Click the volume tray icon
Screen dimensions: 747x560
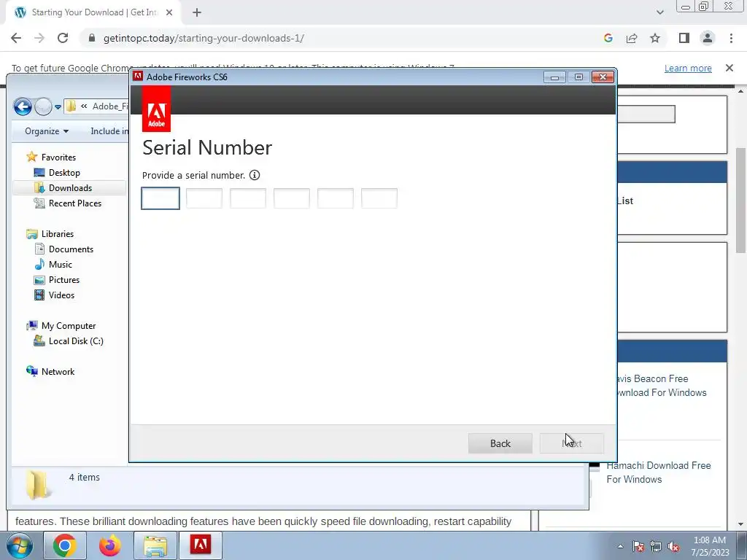pyautogui.click(x=673, y=546)
